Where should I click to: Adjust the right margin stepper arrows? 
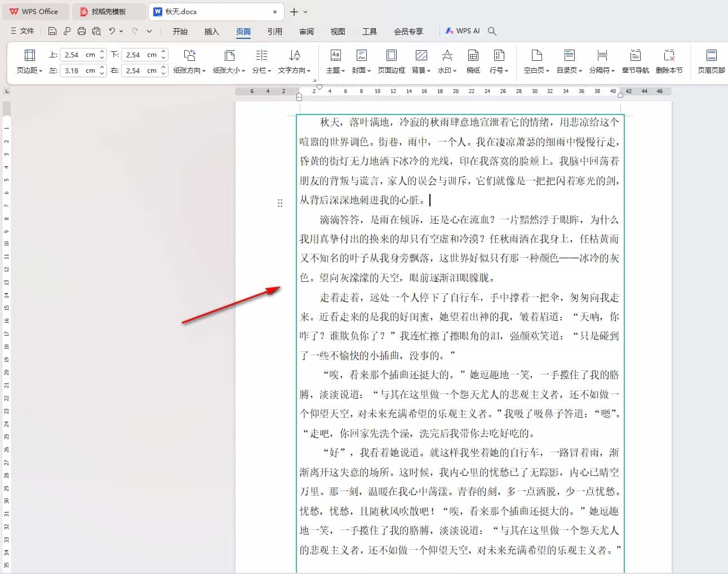(163, 70)
